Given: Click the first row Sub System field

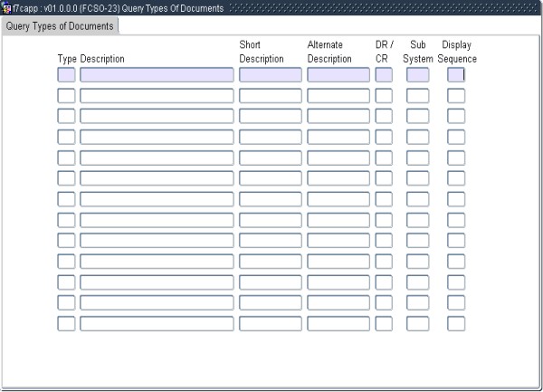Looking at the screenshot, I should coord(417,74).
